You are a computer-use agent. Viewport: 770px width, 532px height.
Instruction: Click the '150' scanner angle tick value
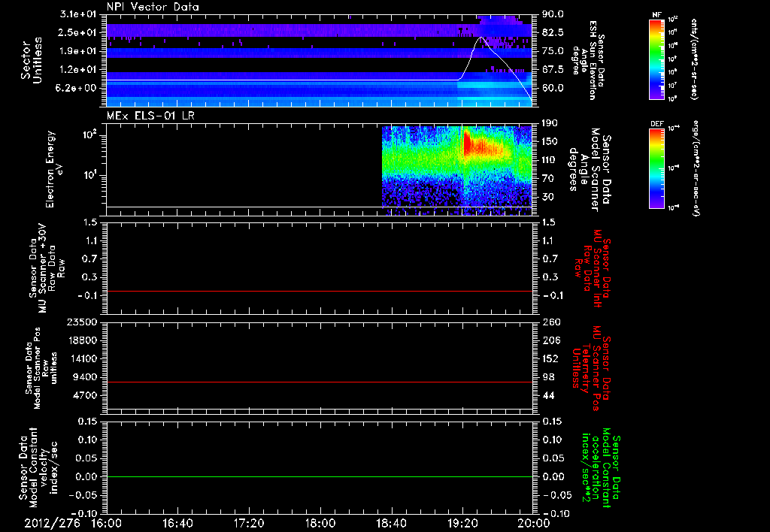coord(550,142)
